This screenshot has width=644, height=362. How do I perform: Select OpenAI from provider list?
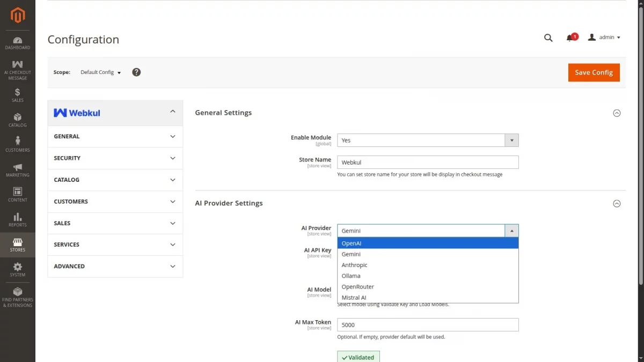[428, 243]
